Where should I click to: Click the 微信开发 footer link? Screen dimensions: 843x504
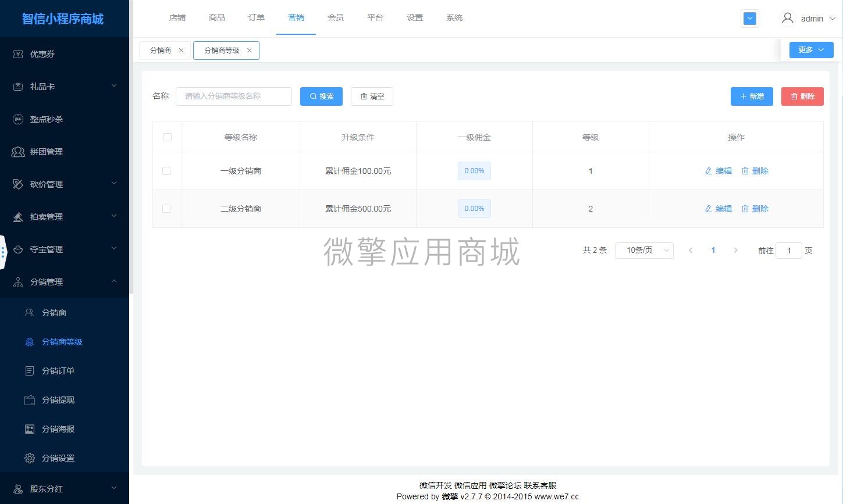[436, 485]
